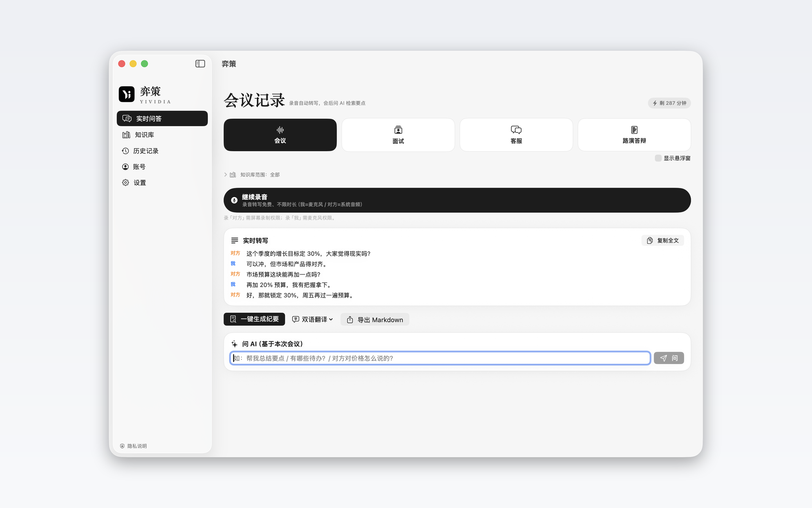Click the translation bubble icon in 双语翻译
Image resolution: width=812 pixels, height=508 pixels.
point(295,319)
